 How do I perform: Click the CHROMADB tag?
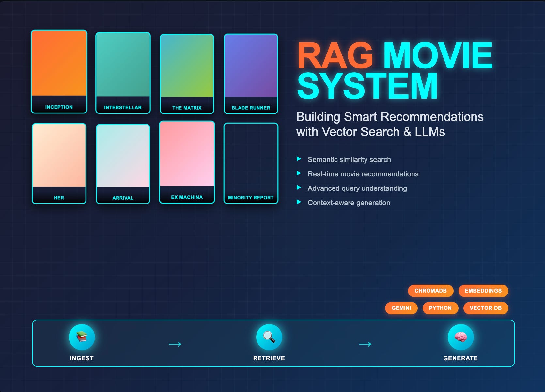click(431, 291)
